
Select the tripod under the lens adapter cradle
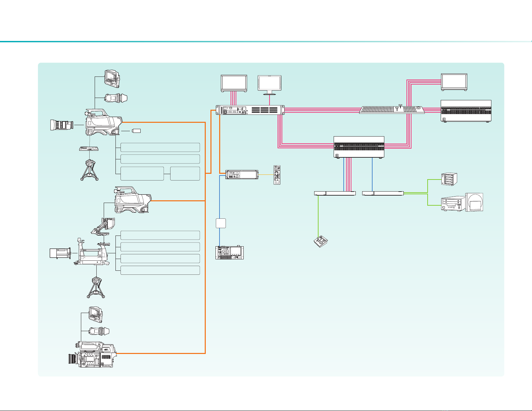pyautogui.click(x=96, y=288)
